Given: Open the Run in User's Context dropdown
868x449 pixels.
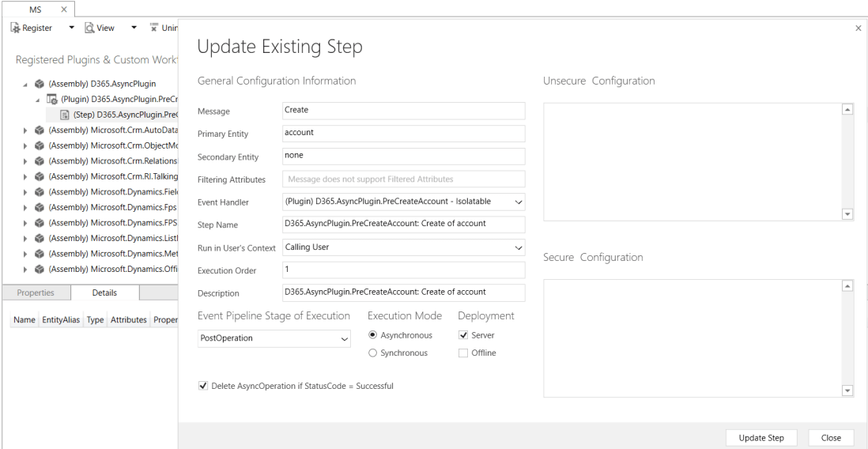Looking at the screenshot, I should [518, 248].
